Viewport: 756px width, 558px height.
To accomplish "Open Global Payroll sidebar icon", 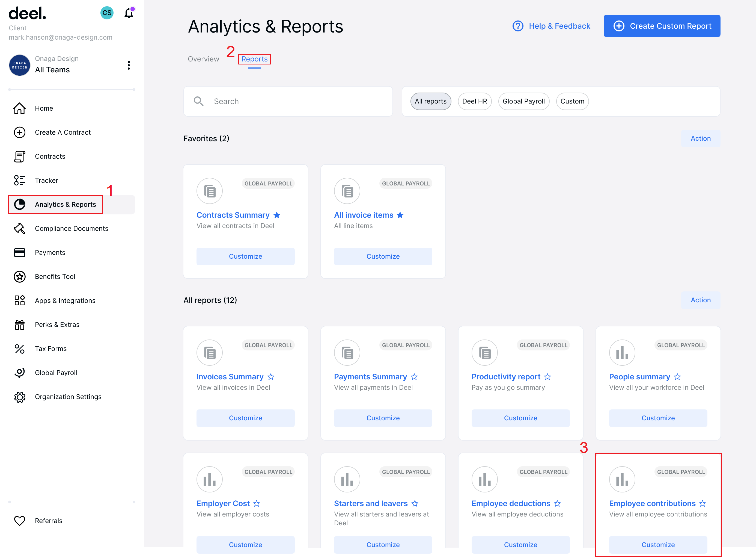I will (20, 373).
